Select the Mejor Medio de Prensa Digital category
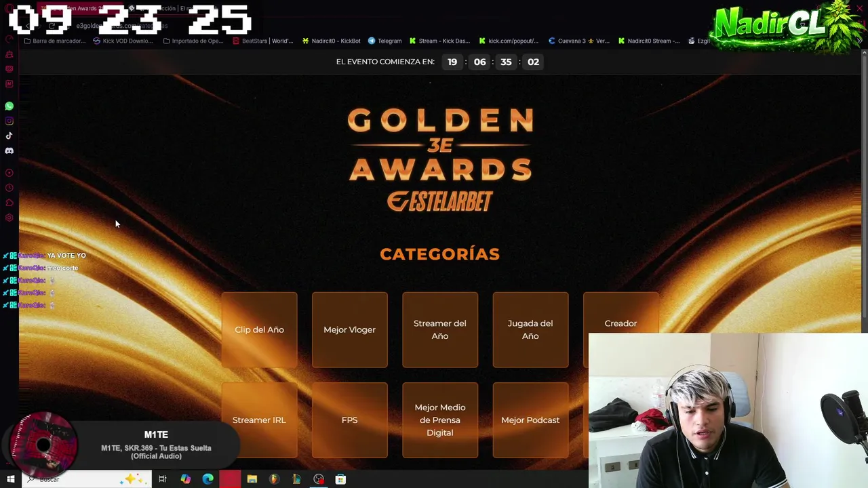868x488 pixels. [440, 420]
